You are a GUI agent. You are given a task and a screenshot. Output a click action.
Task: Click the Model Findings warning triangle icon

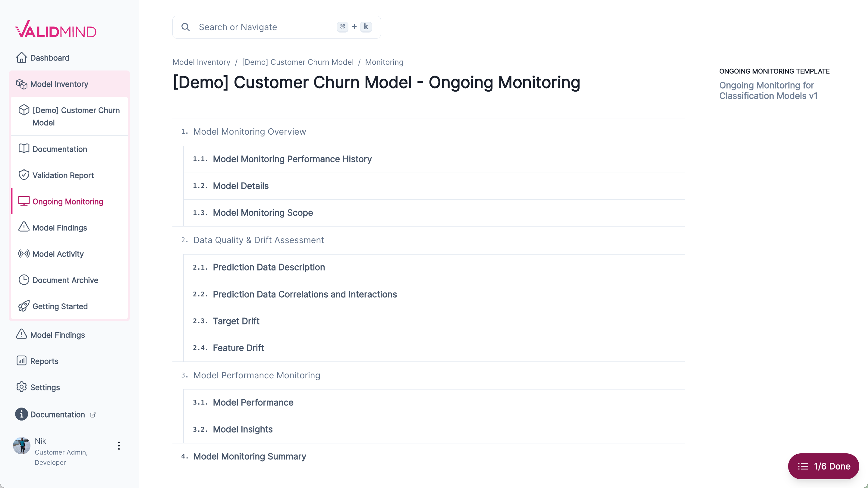pyautogui.click(x=24, y=227)
